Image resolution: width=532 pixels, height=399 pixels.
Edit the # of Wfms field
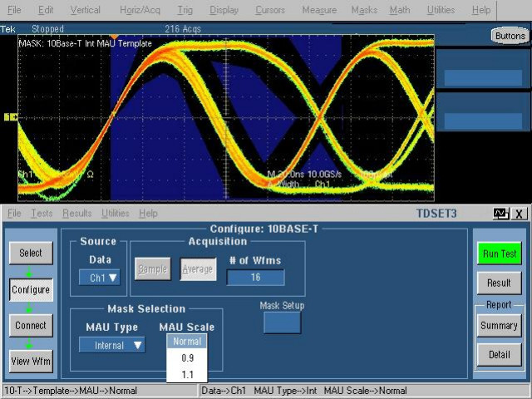pos(255,278)
